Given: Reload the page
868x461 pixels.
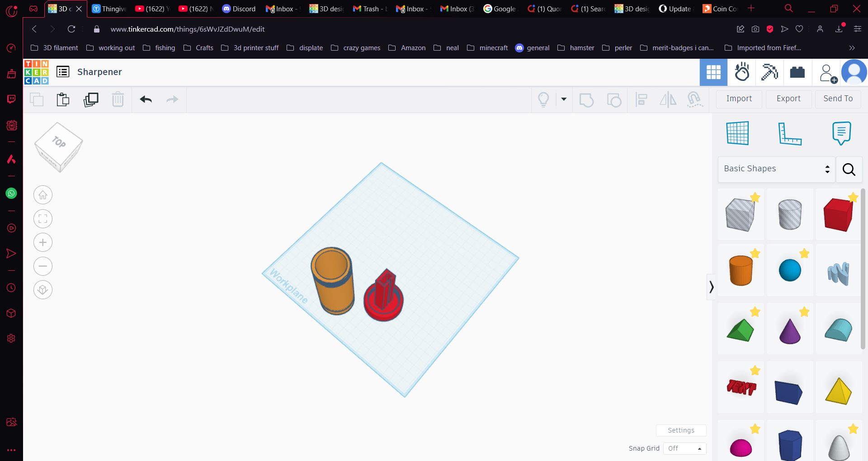Looking at the screenshot, I should [71, 29].
